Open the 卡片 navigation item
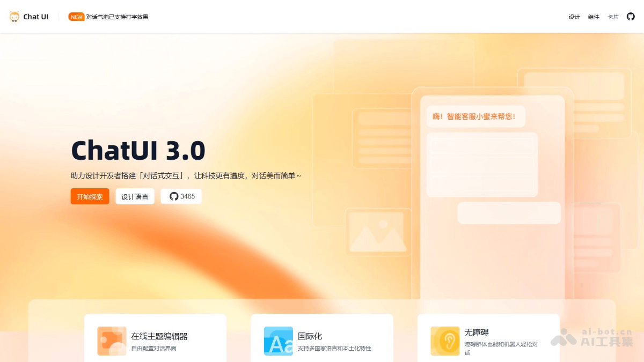 612,17
